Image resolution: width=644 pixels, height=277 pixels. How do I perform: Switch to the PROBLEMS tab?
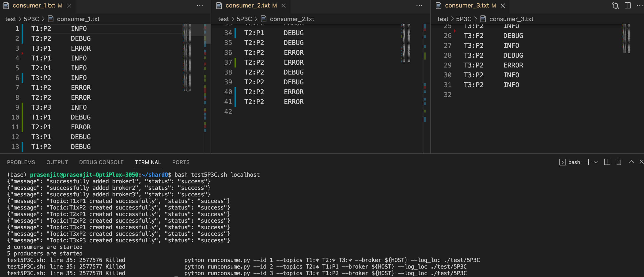point(21,162)
